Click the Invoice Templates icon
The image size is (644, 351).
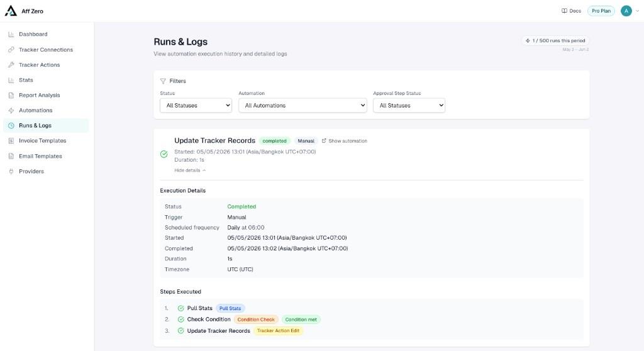[11, 141]
